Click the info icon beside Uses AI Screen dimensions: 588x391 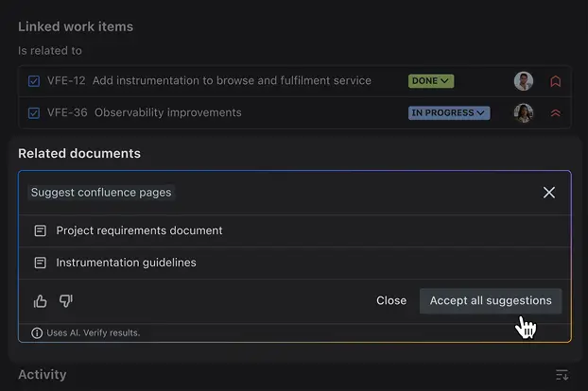coord(37,332)
